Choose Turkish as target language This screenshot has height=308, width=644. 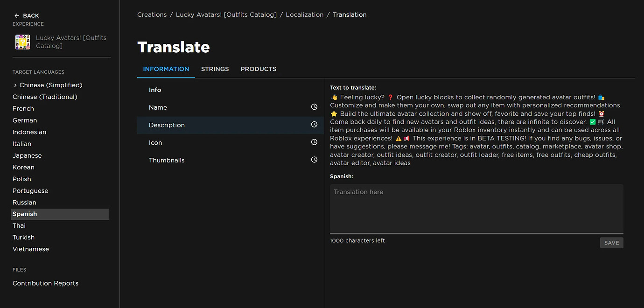click(23, 238)
